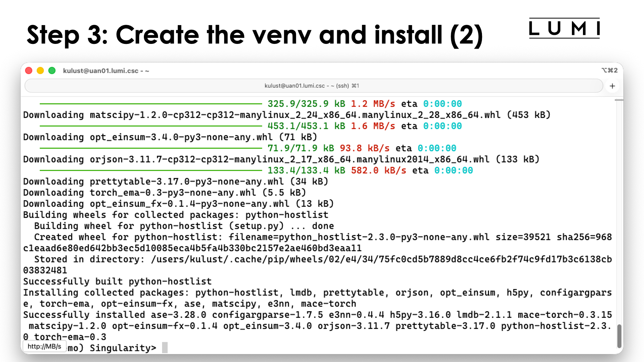Open the http://MB/s link preview
Image resolution: width=644 pixels, height=362 pixels.
45,346
